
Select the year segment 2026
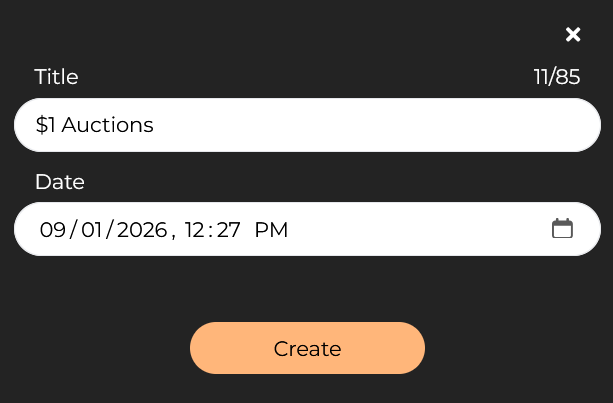[142, 229]
